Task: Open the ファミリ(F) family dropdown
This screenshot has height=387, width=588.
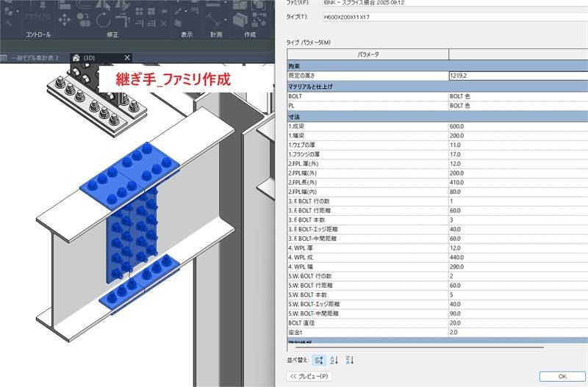Action: (441, 2)
